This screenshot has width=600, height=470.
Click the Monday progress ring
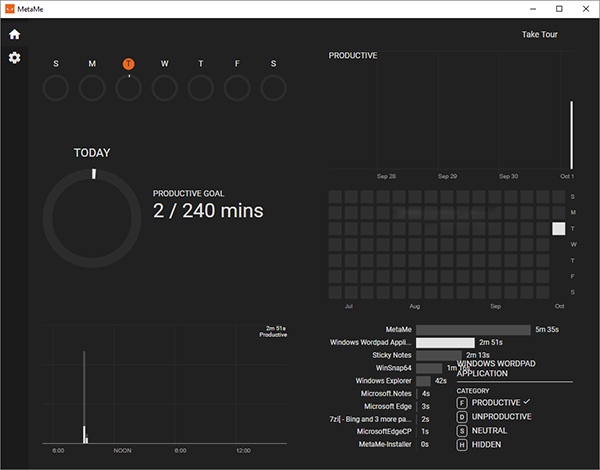(91, 88)
